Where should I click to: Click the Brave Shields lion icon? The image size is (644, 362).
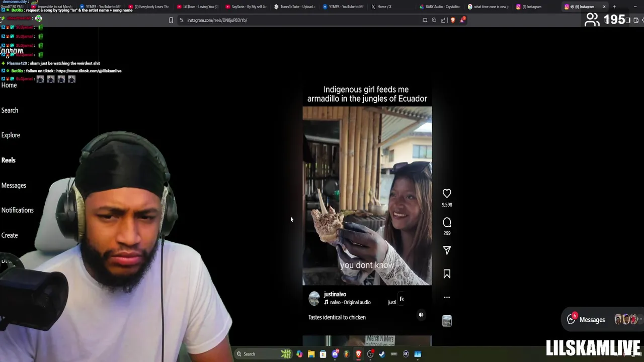click(453, 20)
